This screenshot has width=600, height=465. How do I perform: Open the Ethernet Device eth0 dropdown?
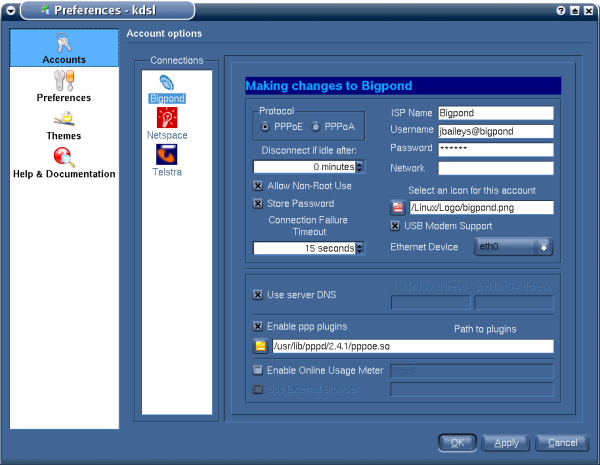(x=514, y=247)
